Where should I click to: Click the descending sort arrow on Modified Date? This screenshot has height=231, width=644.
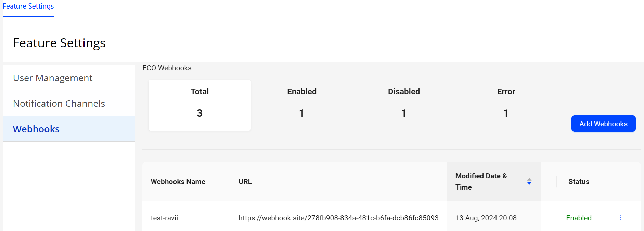click(x=529, y=184)
